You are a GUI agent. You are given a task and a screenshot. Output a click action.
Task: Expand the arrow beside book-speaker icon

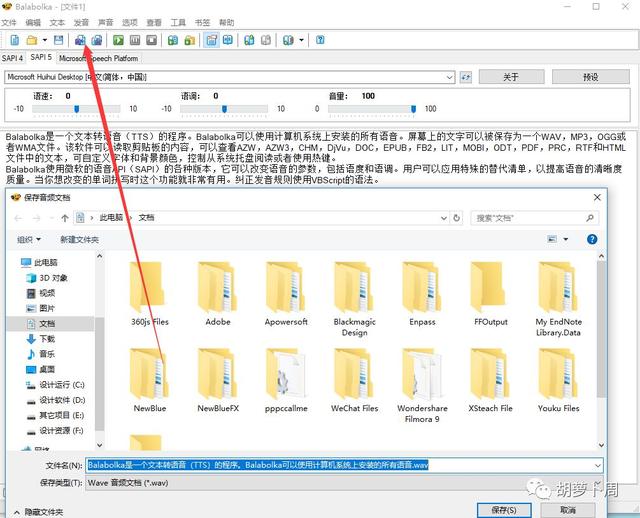click(301, 40)
